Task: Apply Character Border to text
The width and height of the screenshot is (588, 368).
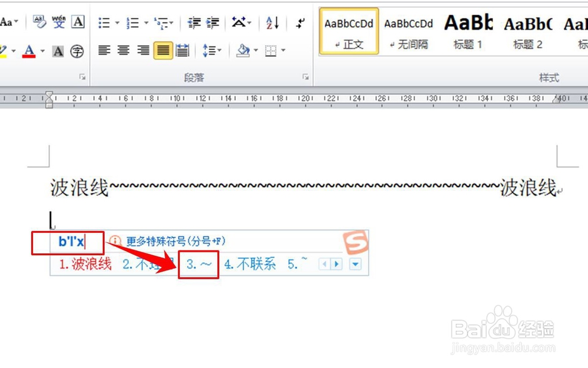Action: [x=78, y=22]
